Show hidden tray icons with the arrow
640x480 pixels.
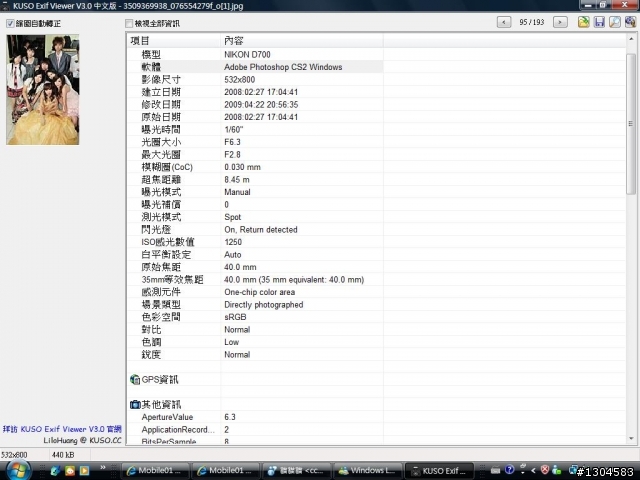pos(533,471)
